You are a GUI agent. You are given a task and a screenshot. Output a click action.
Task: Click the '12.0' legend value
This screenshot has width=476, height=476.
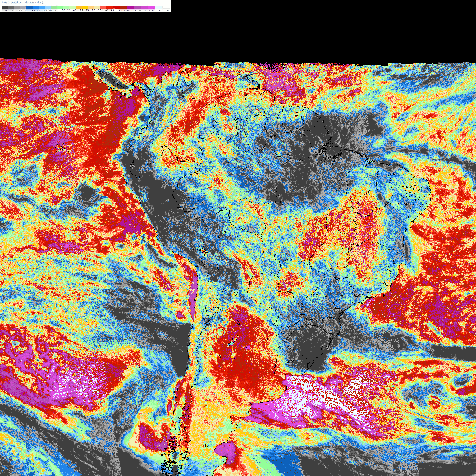154,10
